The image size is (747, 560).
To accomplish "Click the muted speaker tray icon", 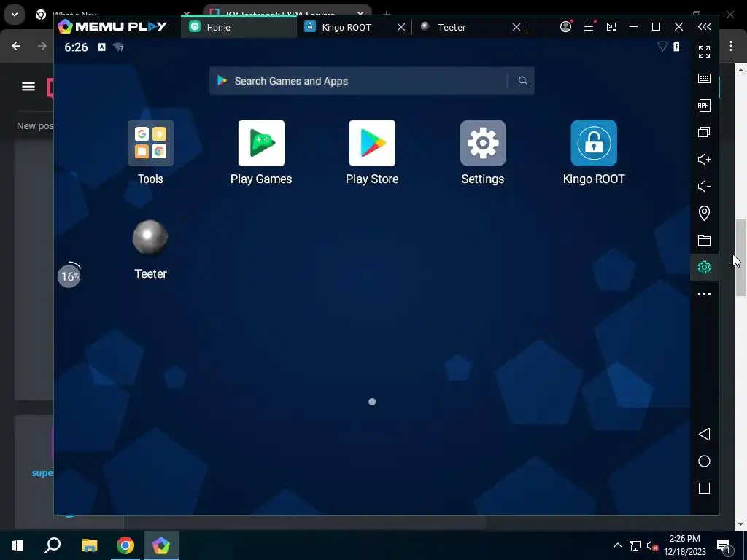I will (x=652, y=545).
